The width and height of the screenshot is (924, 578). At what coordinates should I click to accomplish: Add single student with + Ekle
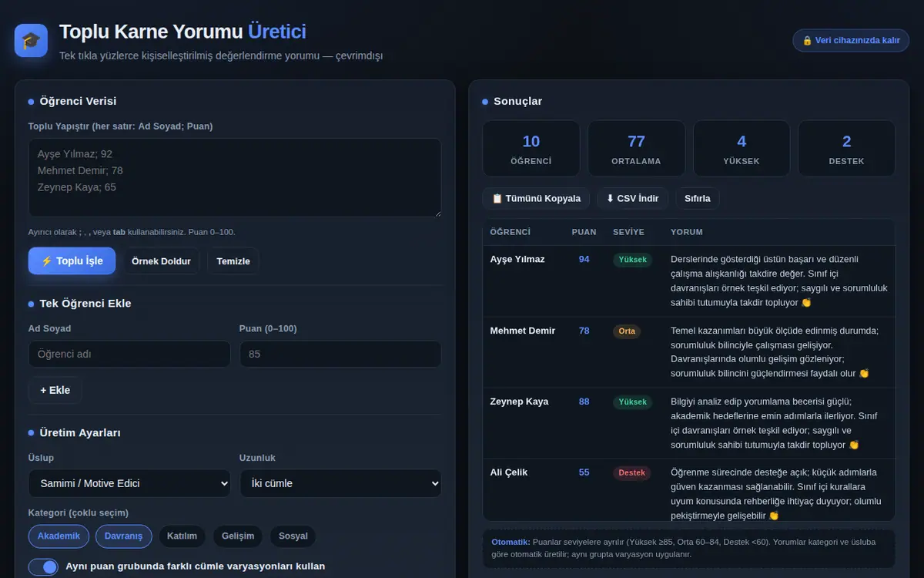point(55,390)
